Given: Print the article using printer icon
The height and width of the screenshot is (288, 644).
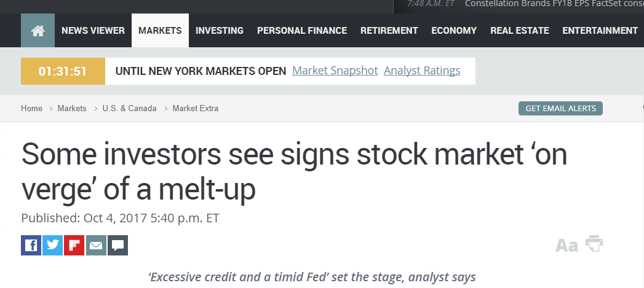Looking at the screenshot, I should [x=594, y=244].
